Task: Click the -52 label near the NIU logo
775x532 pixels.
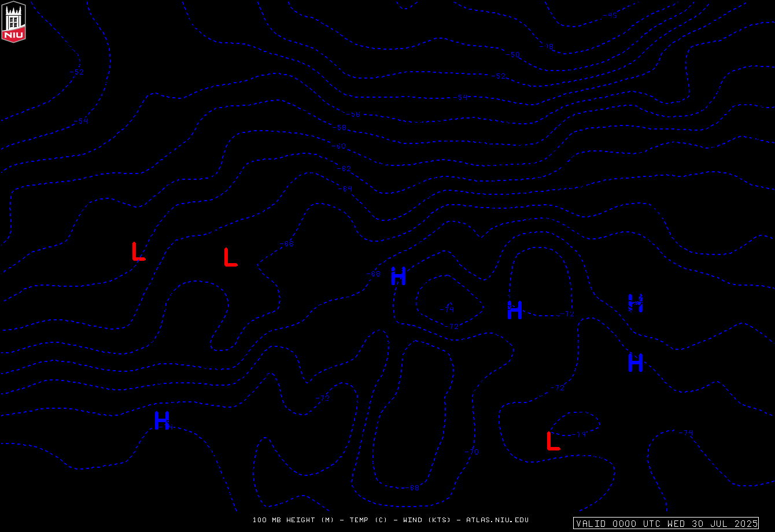Action: (x=77, y=72)
